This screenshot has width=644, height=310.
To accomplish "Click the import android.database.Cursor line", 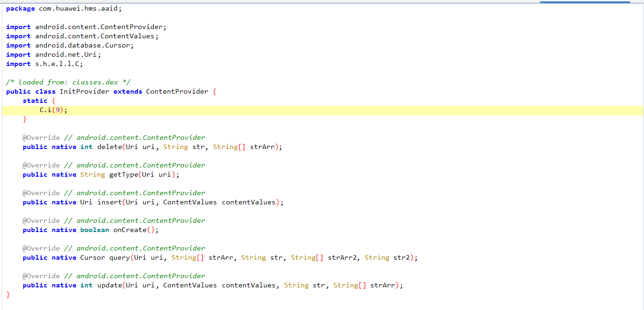I will 70,45.
